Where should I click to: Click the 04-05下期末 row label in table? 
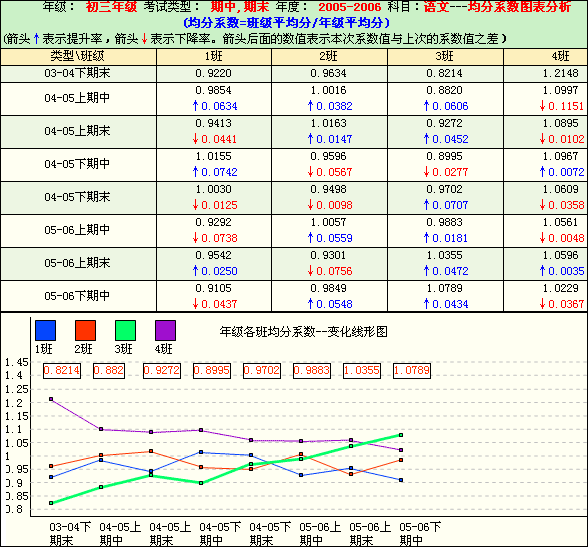(x=77, y=197)
